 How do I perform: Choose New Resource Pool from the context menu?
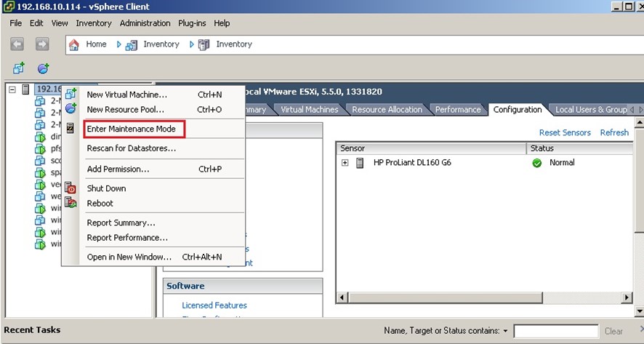153,110
